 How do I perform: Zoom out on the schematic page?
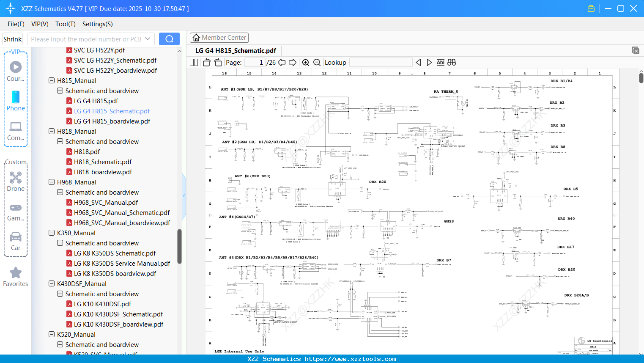[x=316, y=62]
